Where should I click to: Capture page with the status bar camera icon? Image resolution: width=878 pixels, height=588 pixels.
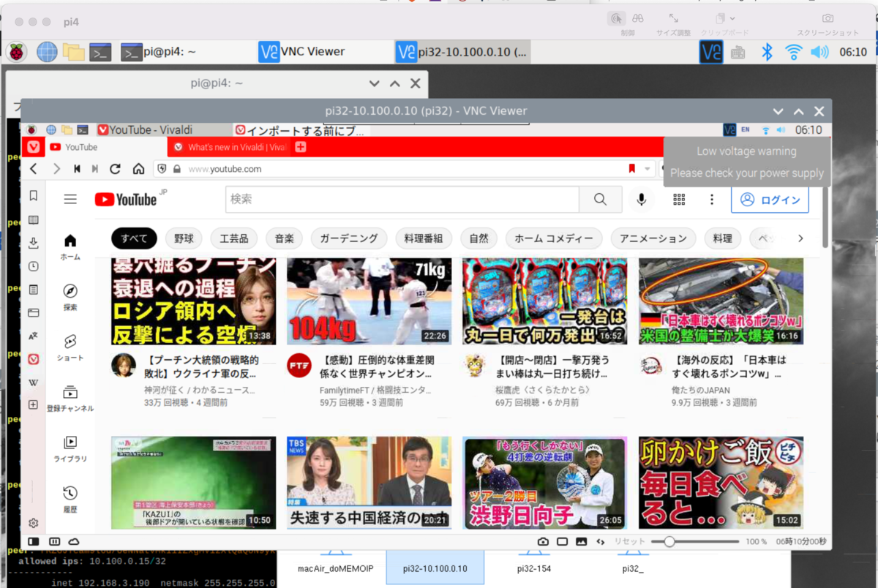(543, 541)
